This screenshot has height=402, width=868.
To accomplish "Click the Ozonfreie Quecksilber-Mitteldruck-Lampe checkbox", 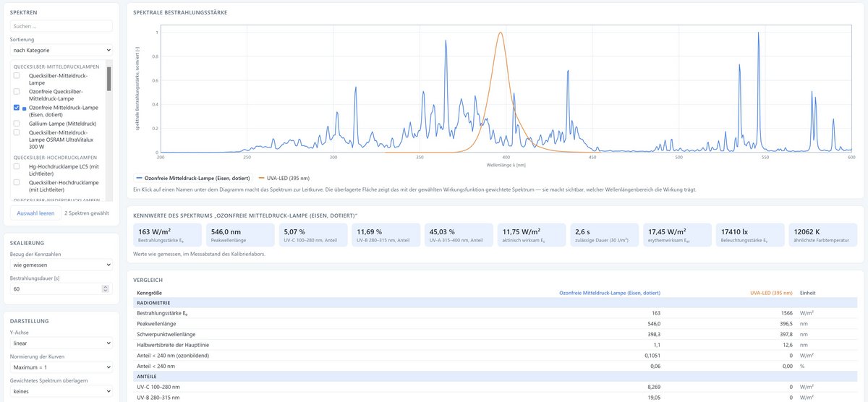I will tap(17, 91).
